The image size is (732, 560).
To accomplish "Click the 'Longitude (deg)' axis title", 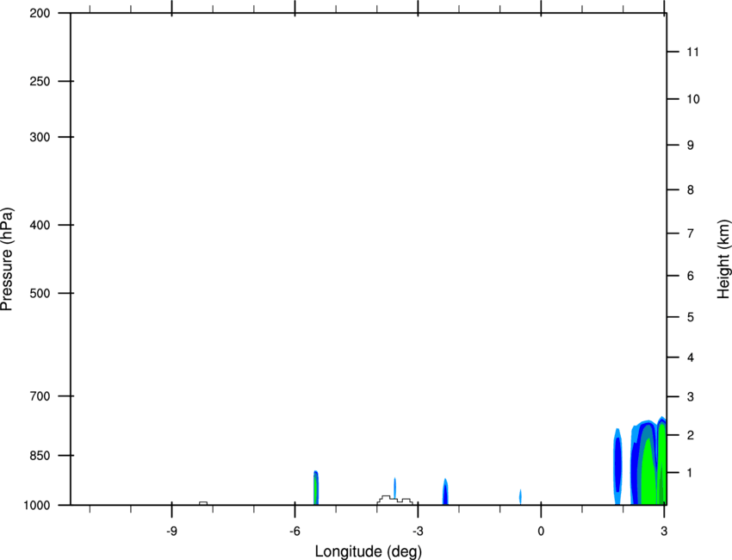I will tap(369, 551).
